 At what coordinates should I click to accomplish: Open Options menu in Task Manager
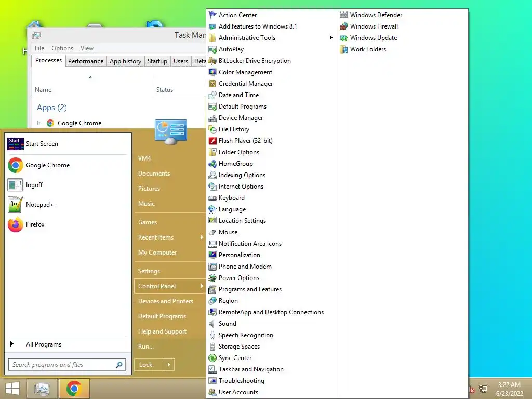pyautogui.click(x=62, y=48)
